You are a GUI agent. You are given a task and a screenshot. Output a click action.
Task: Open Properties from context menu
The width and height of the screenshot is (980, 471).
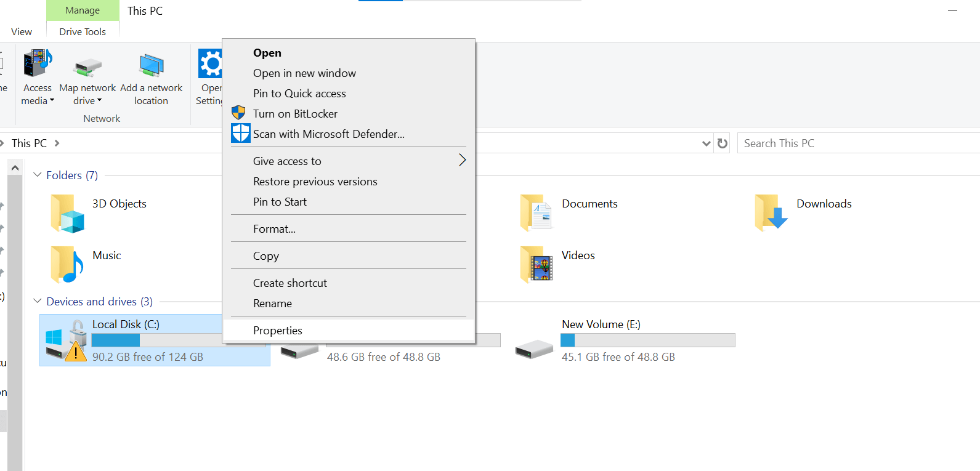click(349, 331)
